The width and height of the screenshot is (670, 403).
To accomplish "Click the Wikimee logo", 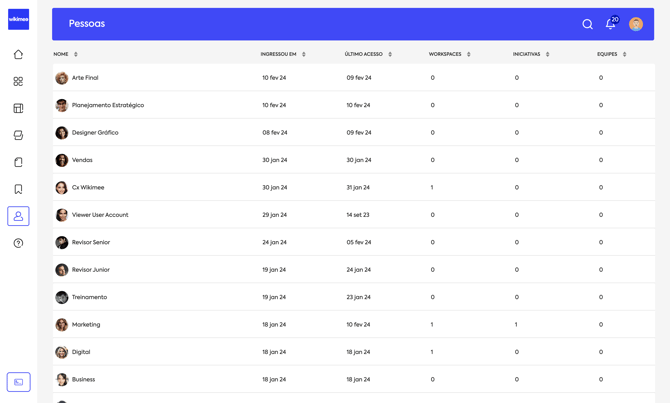I will [x=18, y=19].
